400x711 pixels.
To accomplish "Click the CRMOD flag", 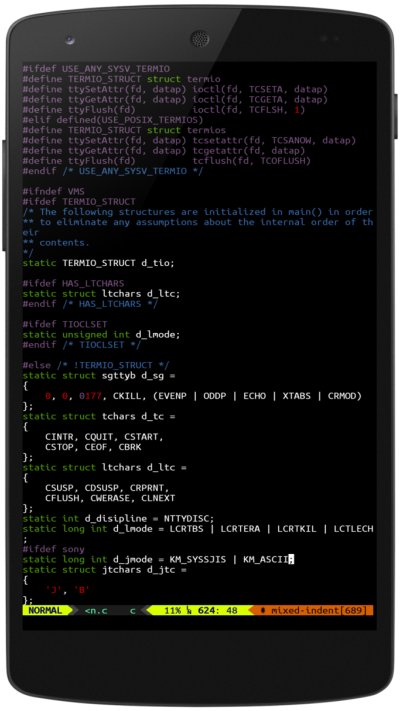I will pyautogui.click(x=342, y=396).
